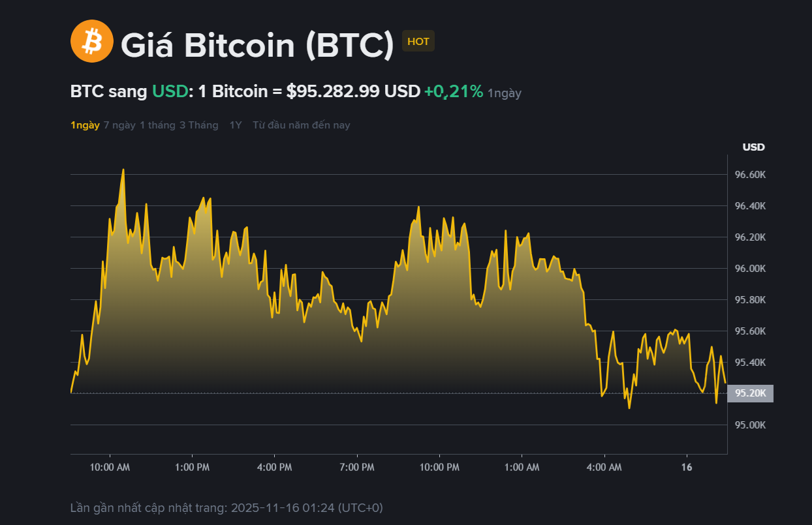Image resolution: width=812 pixels, height=525 pixels.
Task: Click the HOT badge next to title
Action: click(418, 42)
